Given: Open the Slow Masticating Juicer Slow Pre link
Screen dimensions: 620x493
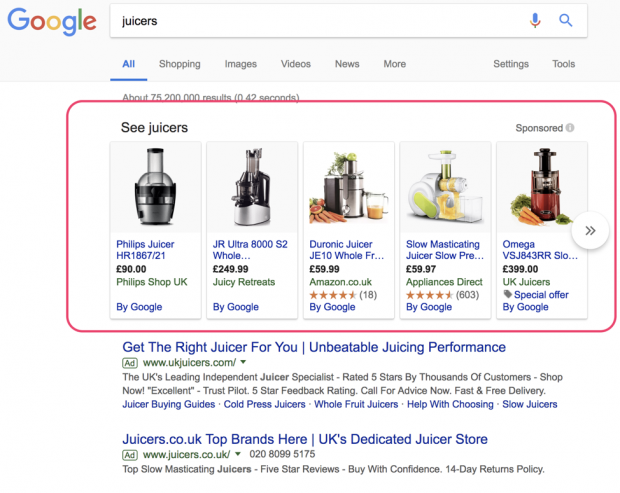Looking at the screenshot, I should coord(445,250).
